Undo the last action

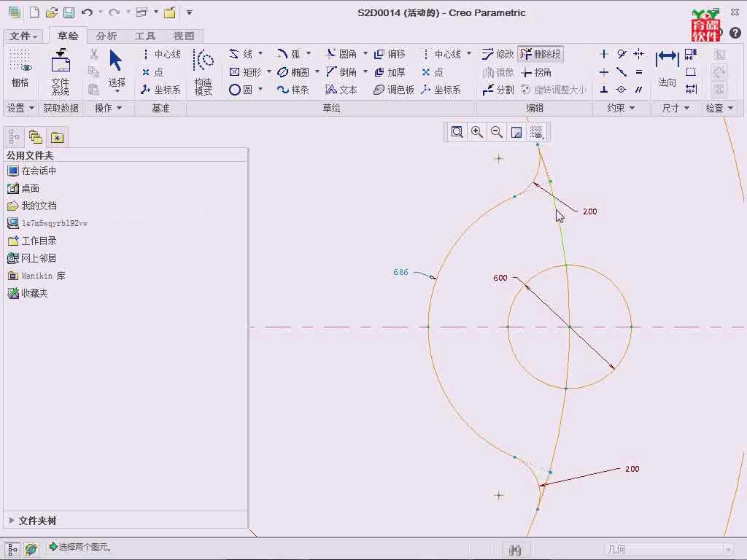87,12
